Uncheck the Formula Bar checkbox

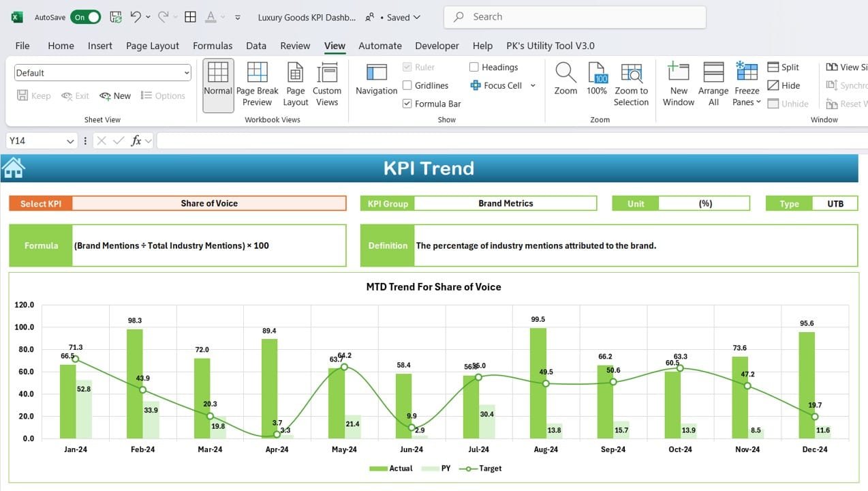pos(407,104)
